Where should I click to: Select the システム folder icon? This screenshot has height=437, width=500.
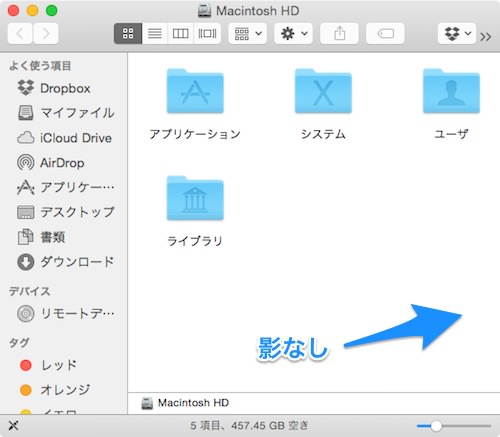[x=323, y=91]
